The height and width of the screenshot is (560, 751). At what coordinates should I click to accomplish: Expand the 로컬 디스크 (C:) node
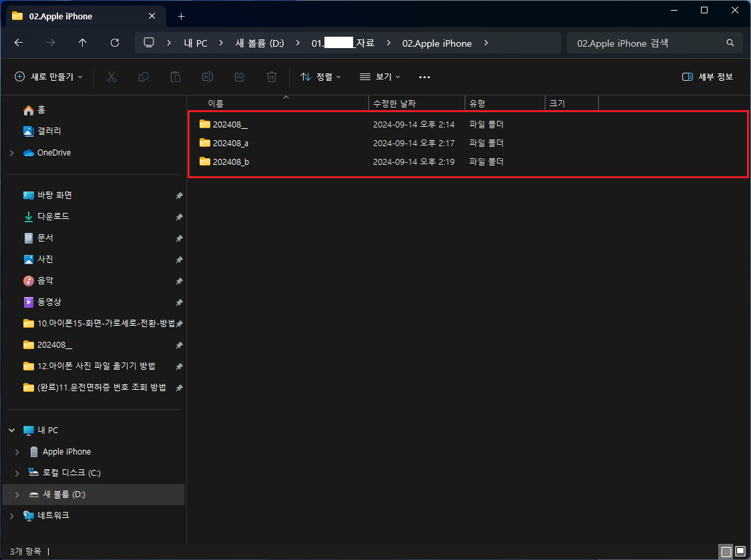click(x=17, y=473)
